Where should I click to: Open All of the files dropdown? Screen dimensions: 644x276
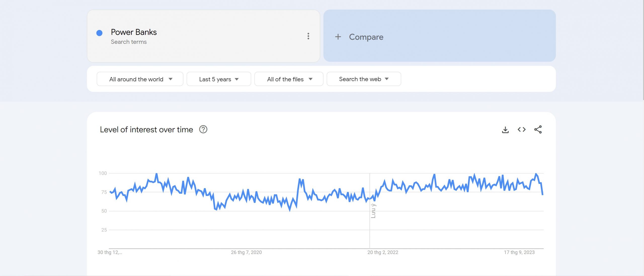[x=289, y=79]
